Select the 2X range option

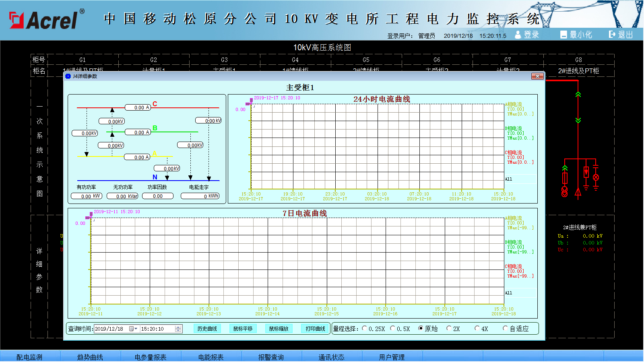click(x=449, y=329)
